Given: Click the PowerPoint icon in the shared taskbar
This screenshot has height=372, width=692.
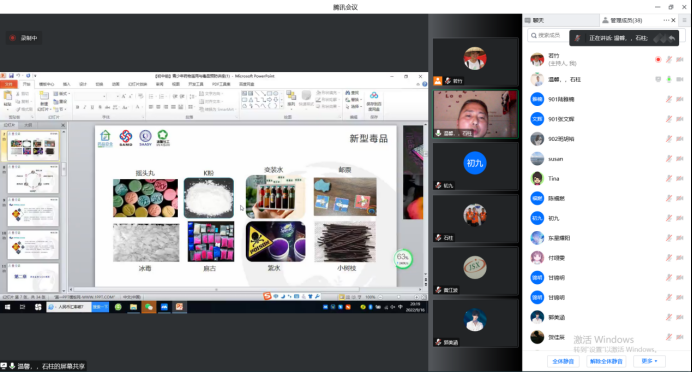Looking at the screenshot, I should point(179,307).
